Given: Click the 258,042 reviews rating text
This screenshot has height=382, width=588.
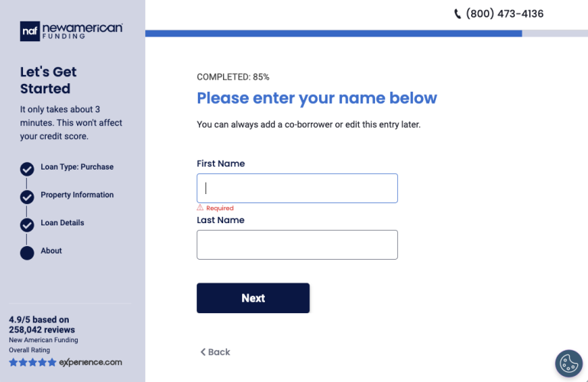Looking at the screenshot, I should 38,325.
